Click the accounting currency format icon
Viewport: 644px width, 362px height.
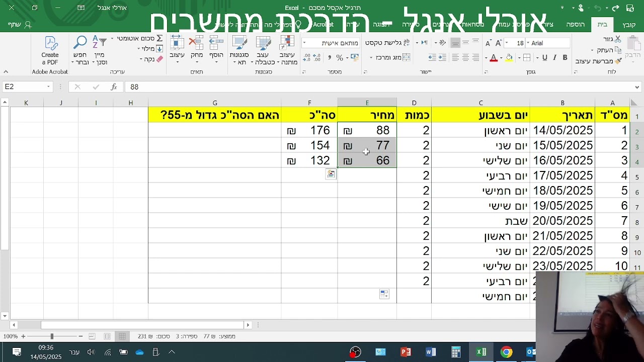pyautogui.click(x=354, y=58)
